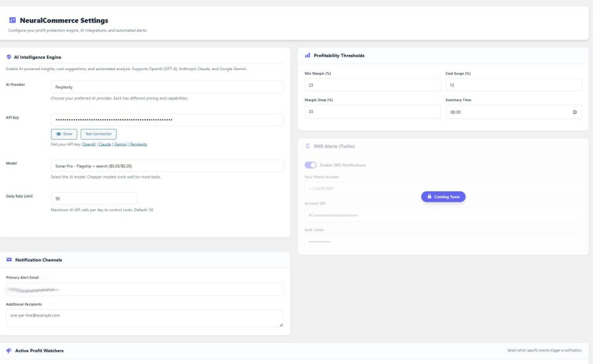Click the NeuralCommerce Settings header icon

pos(13,20)
